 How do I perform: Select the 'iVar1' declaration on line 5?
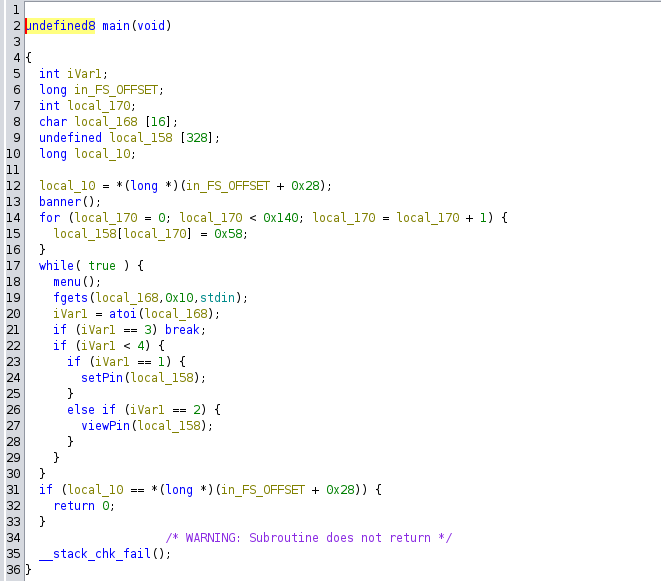[84, 74]
